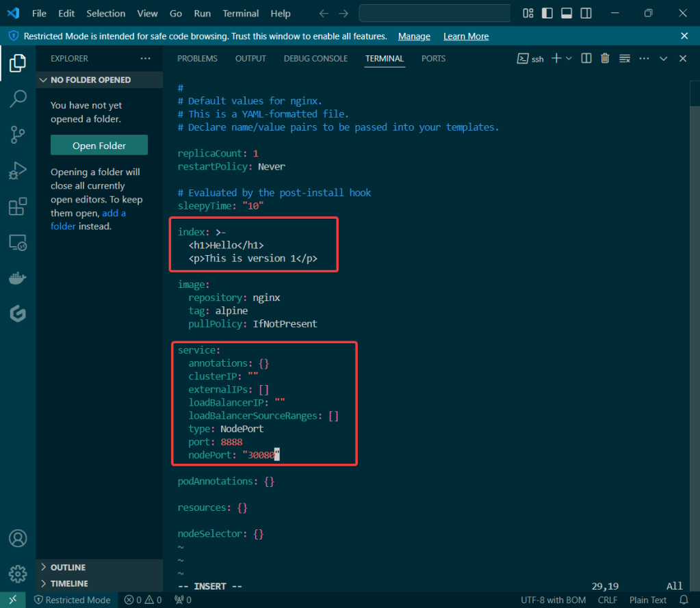Open the Extensions view
Screen dimensions: 700x608
click(x=18, y=207)
